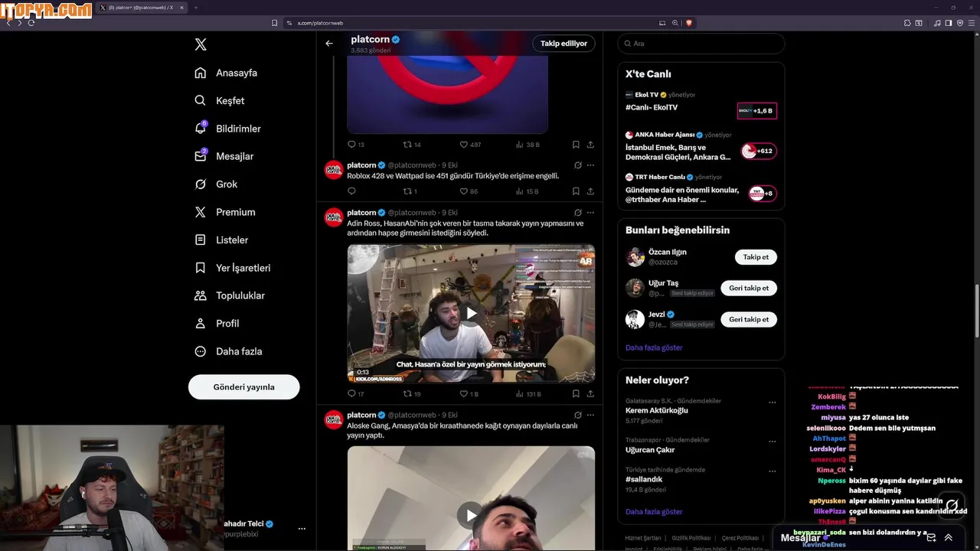Open Kerem Aktürkoğlu trending topic

pyautogui.click(x=657, y=410)
